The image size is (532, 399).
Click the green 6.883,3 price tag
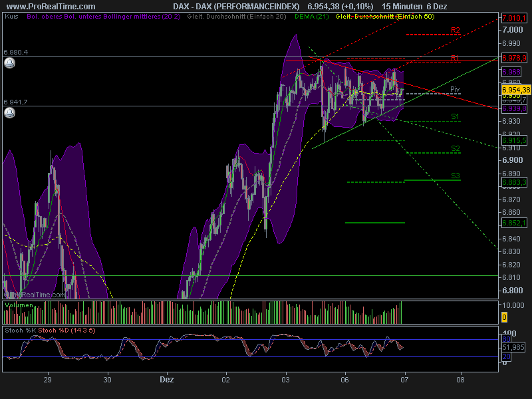pos(514,182)
